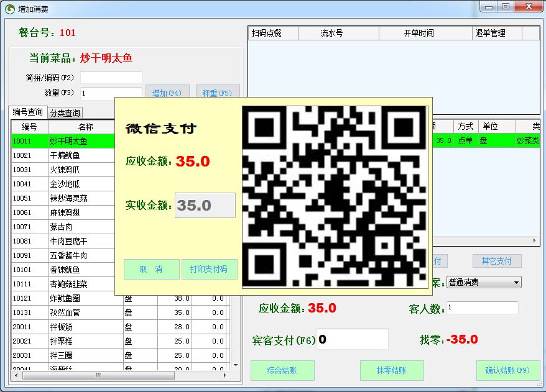The image size is (546, 392).
Task: Click the 简拼/编码(F2) input field
Action: [x=111, y=77]
